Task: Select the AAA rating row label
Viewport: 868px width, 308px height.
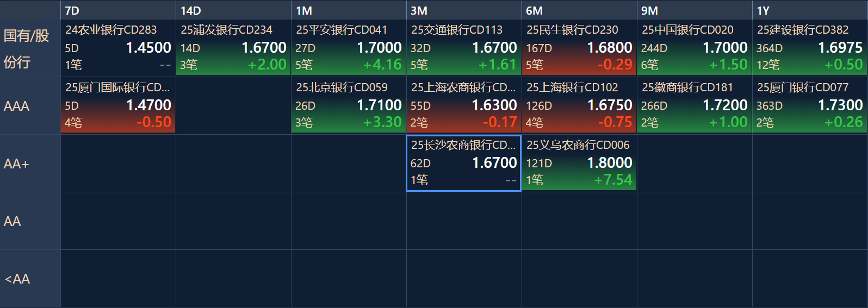Action: (30, 106)
